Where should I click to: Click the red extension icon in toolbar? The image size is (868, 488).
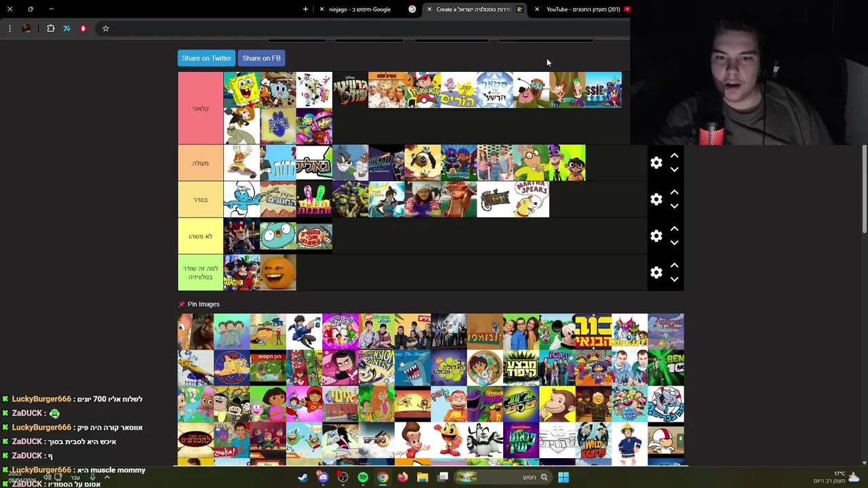tap(83, 28)
